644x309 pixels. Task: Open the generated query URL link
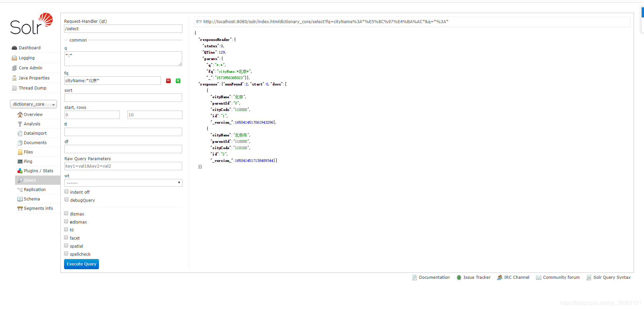pyautogui.click(x=326, y=22)
